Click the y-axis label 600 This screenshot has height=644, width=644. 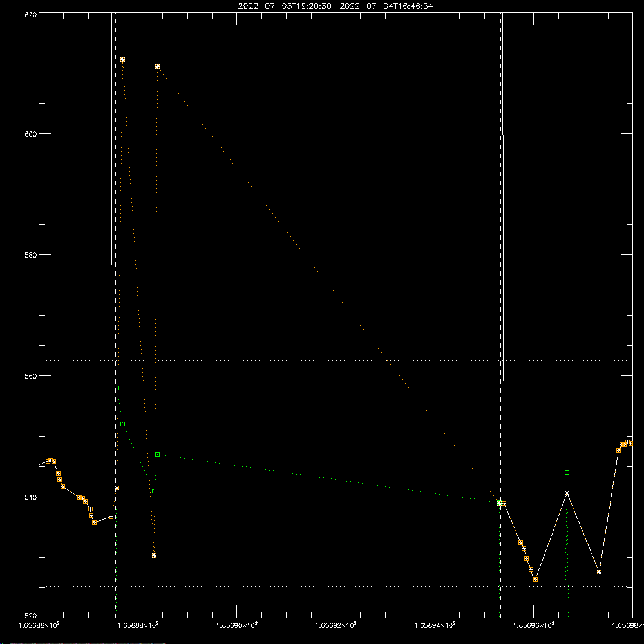pos(31,134)
